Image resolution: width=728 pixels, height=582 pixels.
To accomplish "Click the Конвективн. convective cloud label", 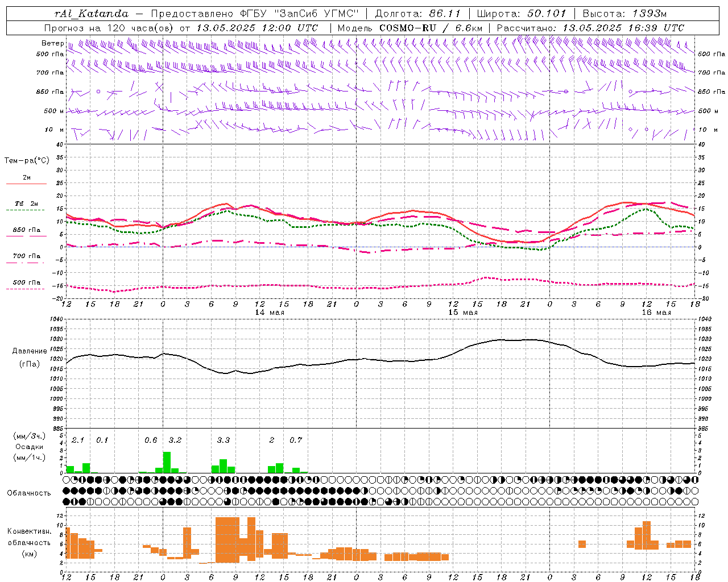I will tap(30, 531).
